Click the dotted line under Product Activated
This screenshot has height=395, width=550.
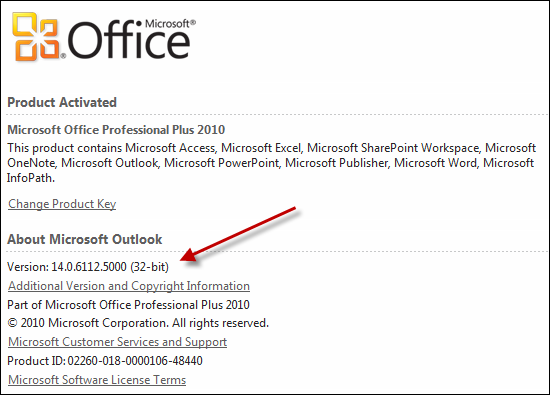[x=277, y=114]
